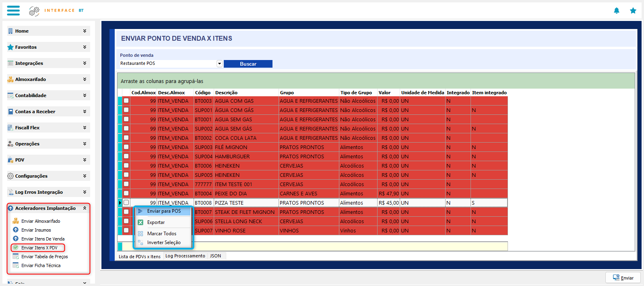
Task: Click the Log Erros Integração icon
Action: [x=10, y=192]
